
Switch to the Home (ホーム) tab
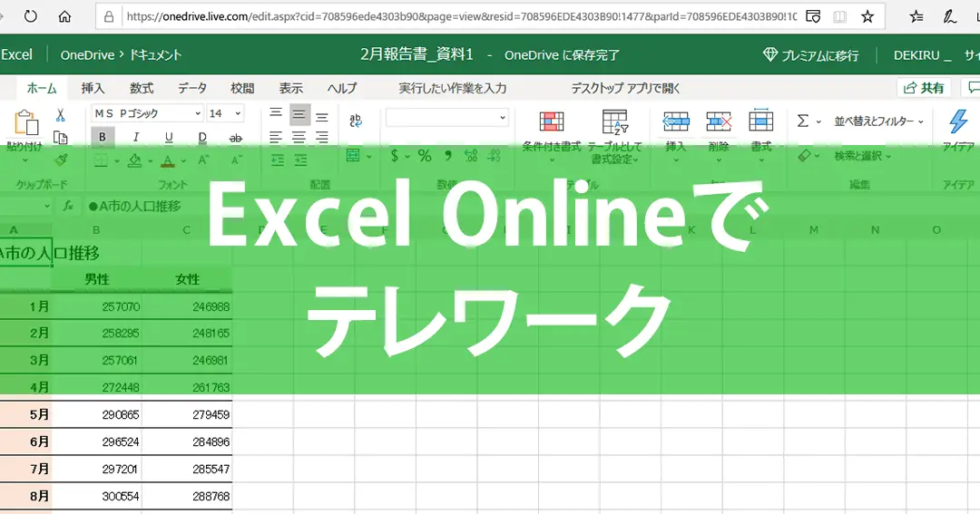tap(42, 88)
